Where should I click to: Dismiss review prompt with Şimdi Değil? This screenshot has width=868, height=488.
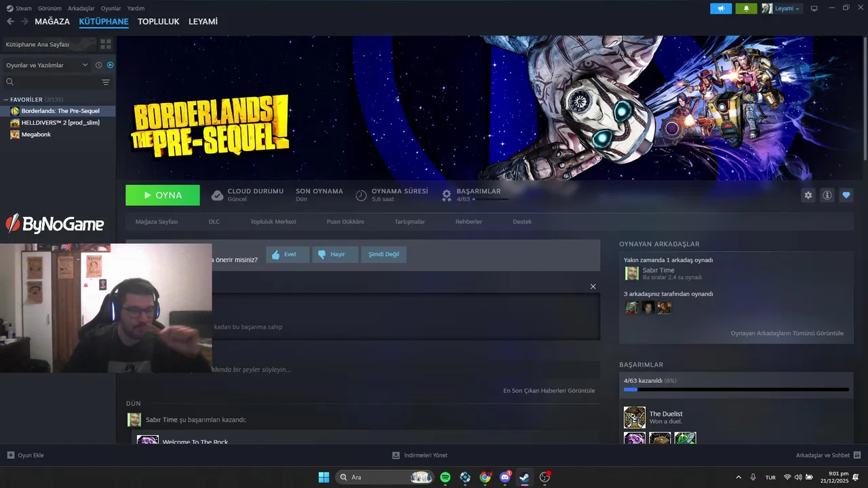coord(384,255)
